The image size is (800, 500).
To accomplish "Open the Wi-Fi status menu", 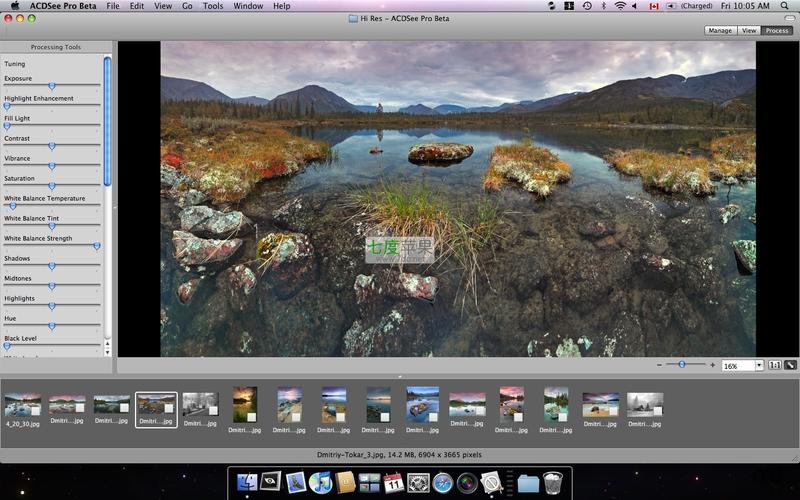I will click(x=620, y=6).
